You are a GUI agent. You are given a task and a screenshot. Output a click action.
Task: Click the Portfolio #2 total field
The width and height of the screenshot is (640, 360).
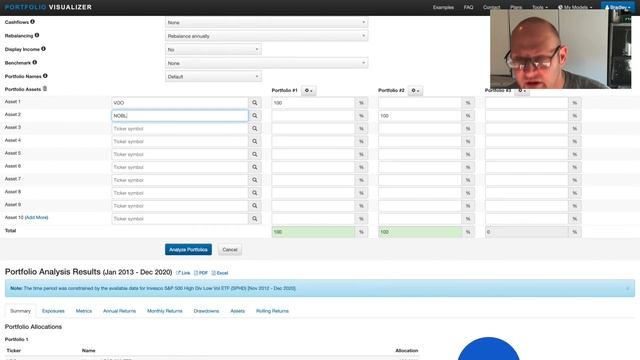click(420, 232)
